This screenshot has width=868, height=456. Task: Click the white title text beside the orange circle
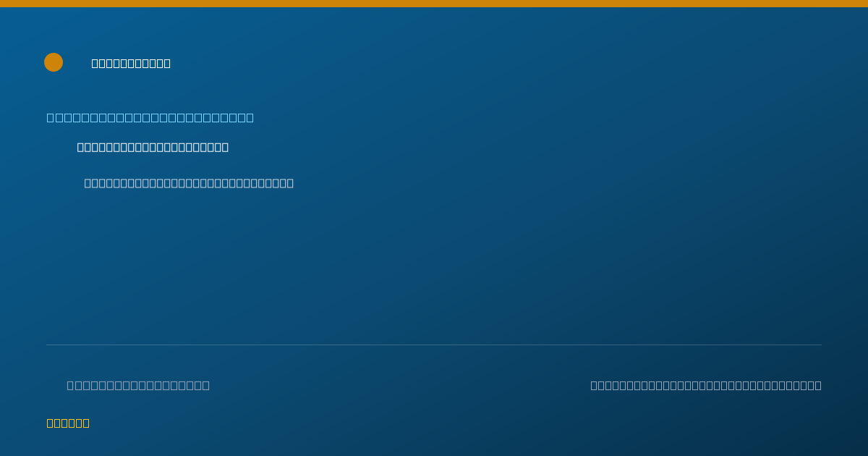click(x=131, y=64)
